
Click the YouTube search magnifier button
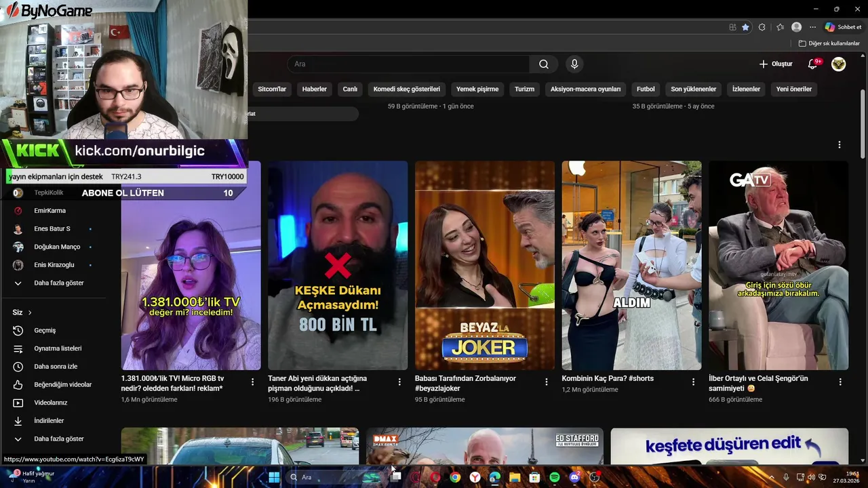point(543,64)
